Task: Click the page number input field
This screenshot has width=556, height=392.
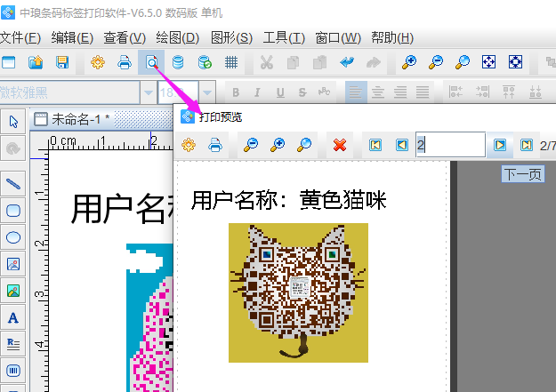Action: point(449,145)
